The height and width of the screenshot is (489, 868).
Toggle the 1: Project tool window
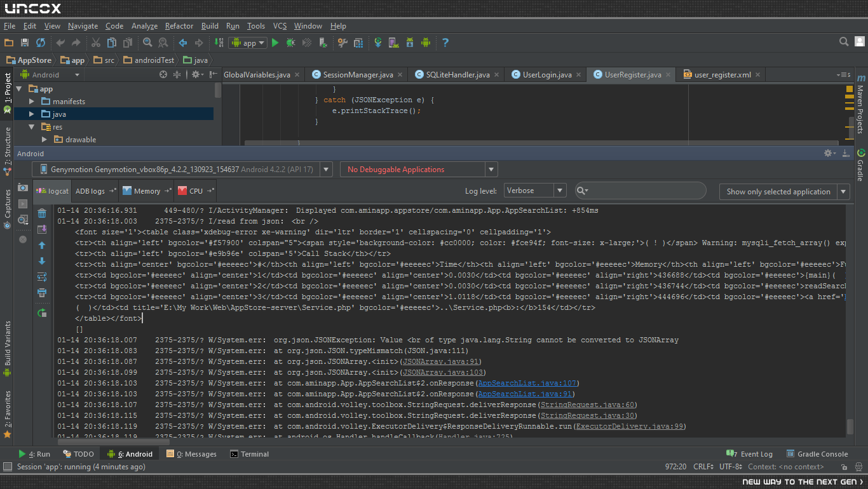pyautogui.click(x=7, y=93)
